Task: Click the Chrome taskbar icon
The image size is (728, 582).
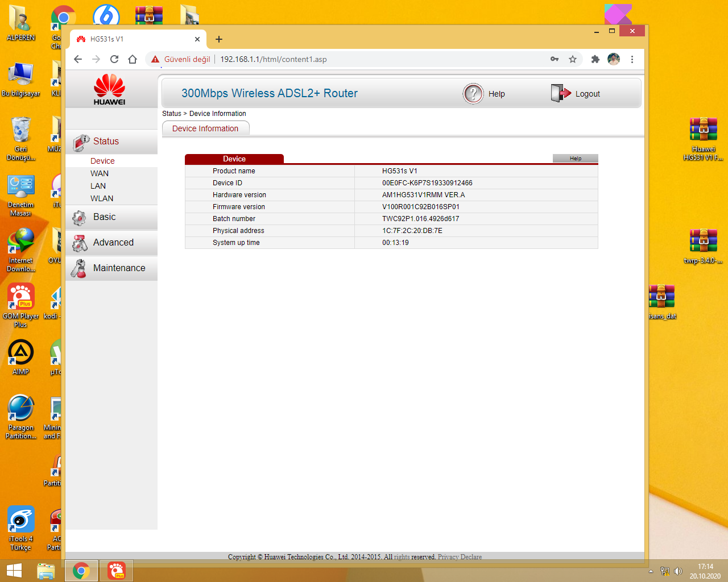Action: click(x=81, y=571)
